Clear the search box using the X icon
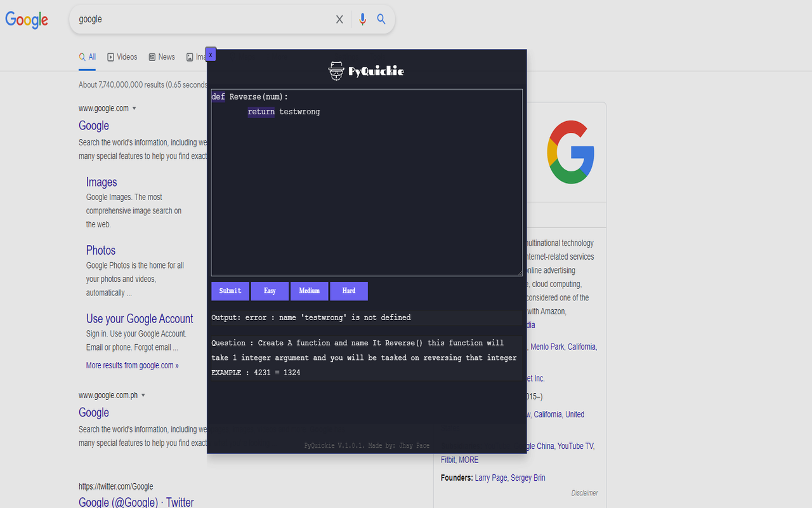 tap(339, 19)
